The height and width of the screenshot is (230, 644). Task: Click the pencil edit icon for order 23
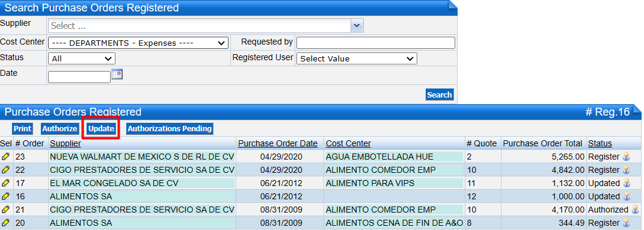pos(5,157)
